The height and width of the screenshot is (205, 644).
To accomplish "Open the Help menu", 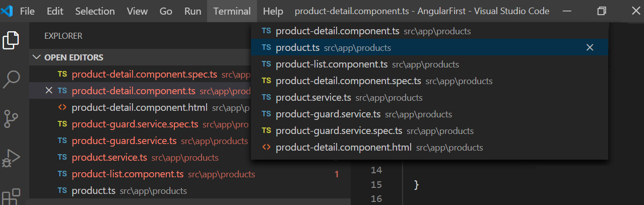I will pyautogui.click(x=273, y=11).
